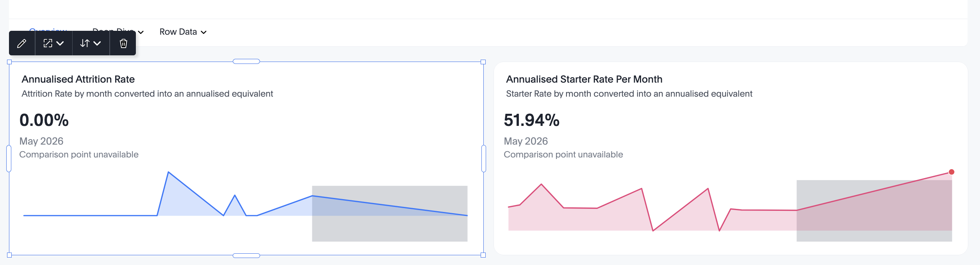
Task: Select the top-right corner handle of the tile
Action: pos(483,62)
